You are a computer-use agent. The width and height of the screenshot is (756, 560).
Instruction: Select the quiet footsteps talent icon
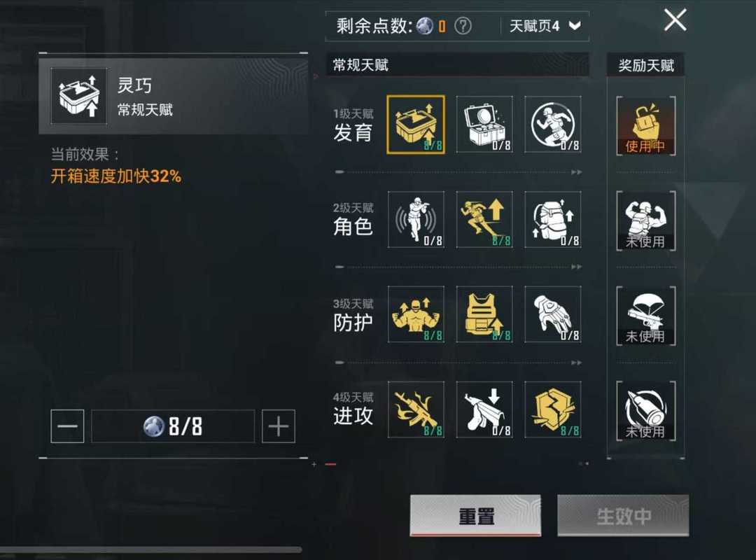pos(416,220)
